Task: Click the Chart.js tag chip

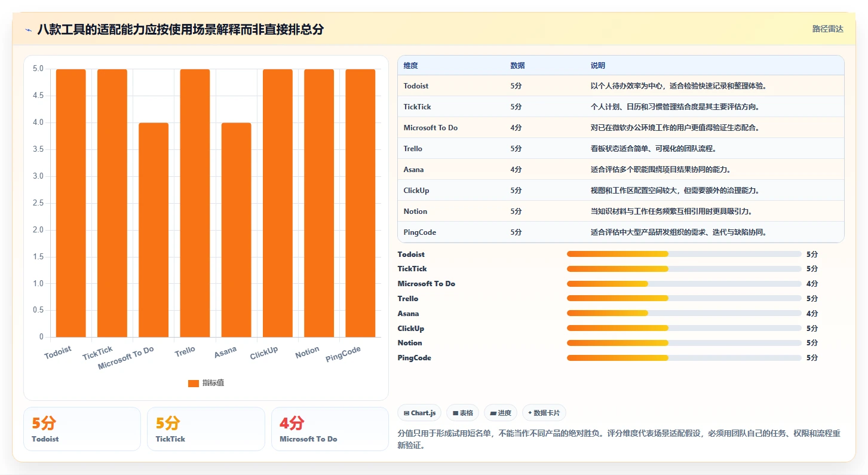Action: click(x=419, y=413)
